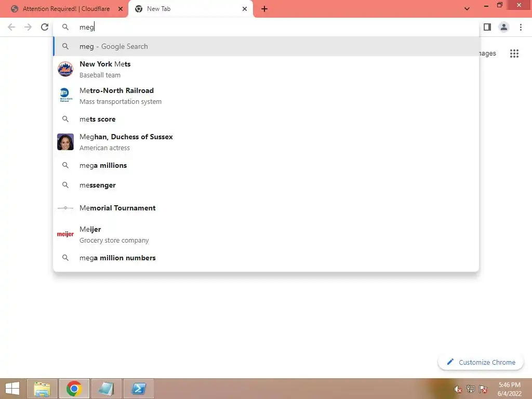The width and height of the screenshot is (532, 399).
Task: Open the Chrome profile avatar
Action: click(504, 27)
